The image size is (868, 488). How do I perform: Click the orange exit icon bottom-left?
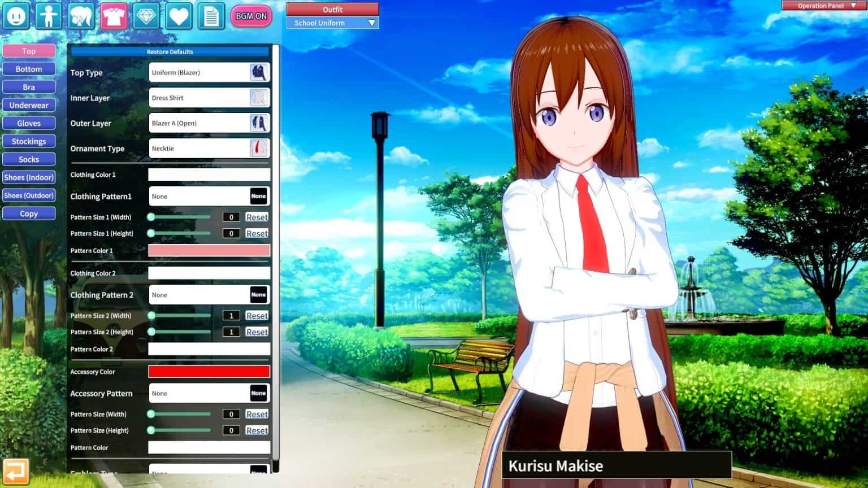pos(16,470)
